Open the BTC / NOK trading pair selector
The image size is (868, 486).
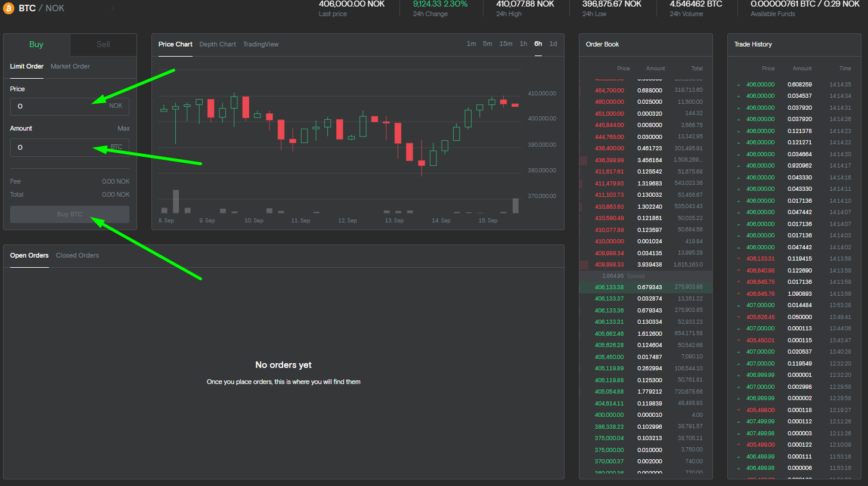tap(42, 8)
